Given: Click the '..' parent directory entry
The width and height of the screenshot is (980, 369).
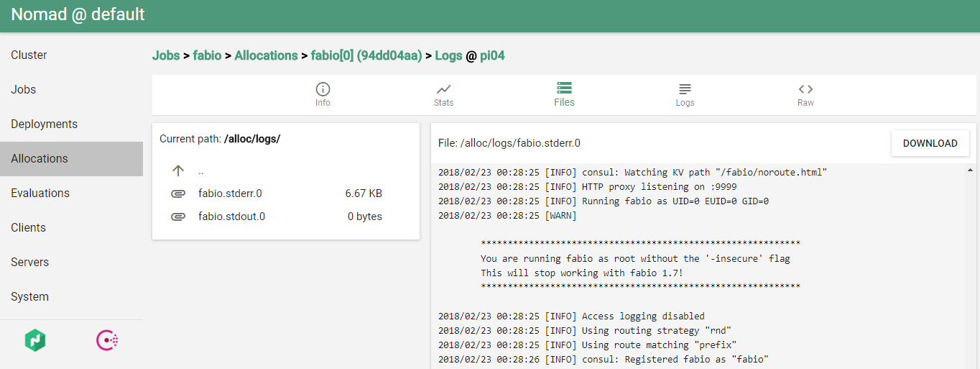Looking at the screenshot, I should click(x=201, y=171).
